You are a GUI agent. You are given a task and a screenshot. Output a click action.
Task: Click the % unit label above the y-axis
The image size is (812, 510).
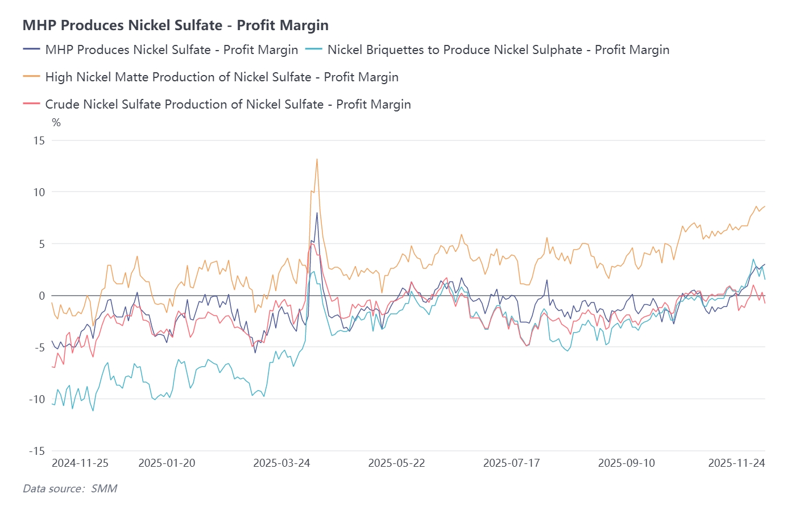[x=56, y=123]
